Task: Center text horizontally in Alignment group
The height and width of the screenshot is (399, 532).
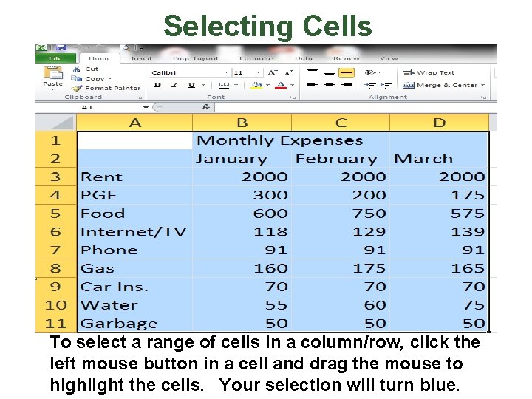Action: tap(329, 84)
